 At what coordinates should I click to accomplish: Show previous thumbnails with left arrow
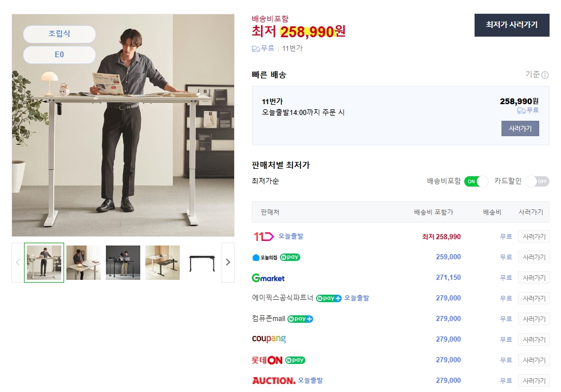click(18, 263)
